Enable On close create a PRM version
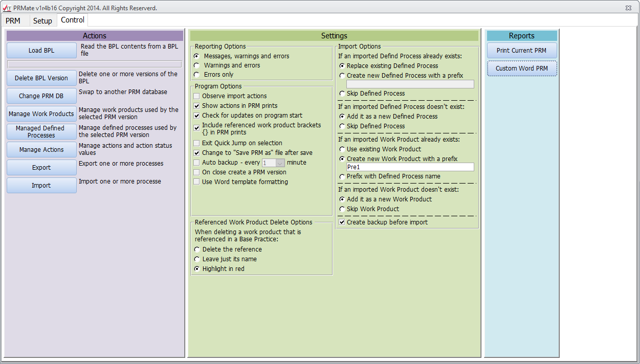The width and height of the screenshot is (640, 364). (x=197, y=172)
